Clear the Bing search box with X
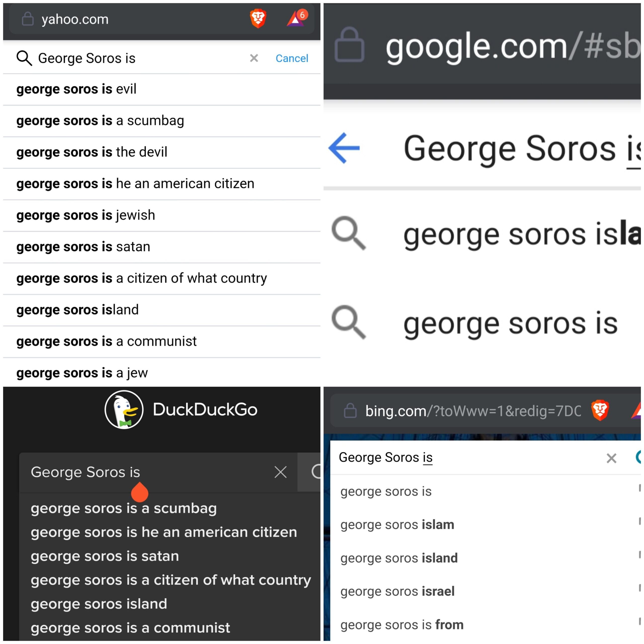 click(611, 458)
